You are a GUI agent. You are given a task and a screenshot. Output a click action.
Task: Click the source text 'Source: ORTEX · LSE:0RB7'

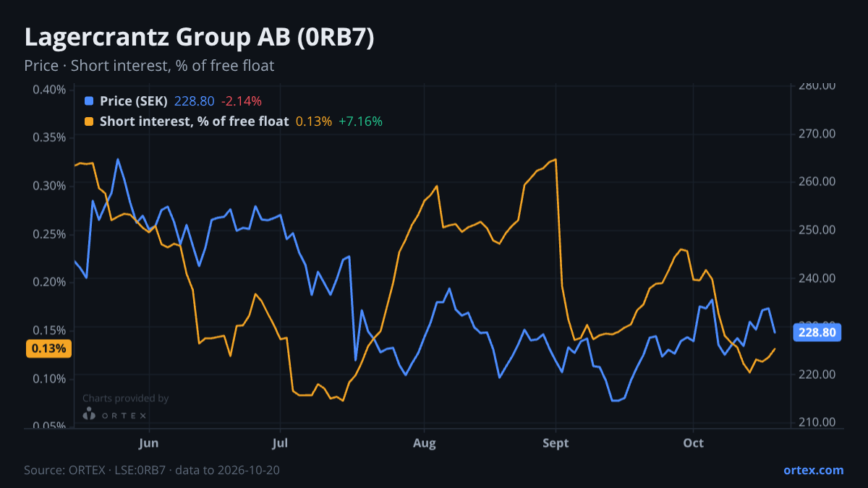(x=96, y=470)
